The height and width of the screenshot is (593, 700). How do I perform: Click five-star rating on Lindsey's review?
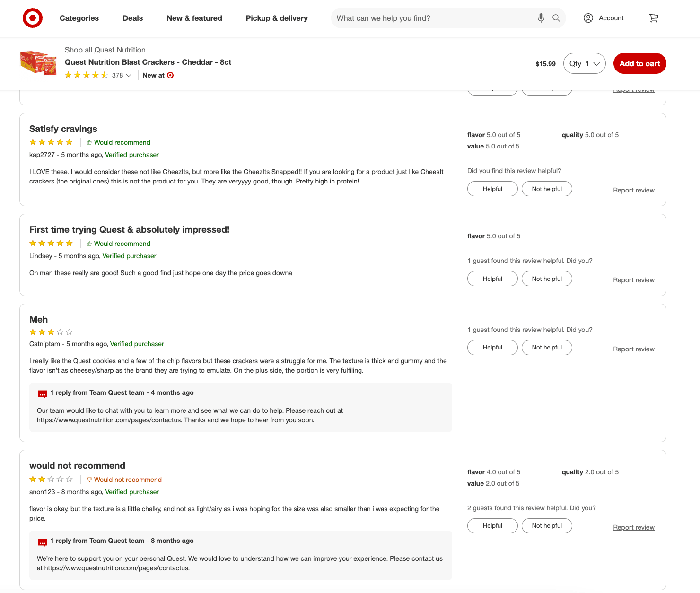(x=51, y=244)
